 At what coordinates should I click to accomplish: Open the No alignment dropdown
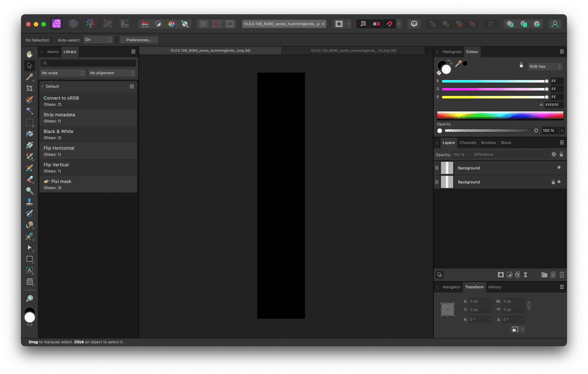pyautogui.click(x=112, y=73)
